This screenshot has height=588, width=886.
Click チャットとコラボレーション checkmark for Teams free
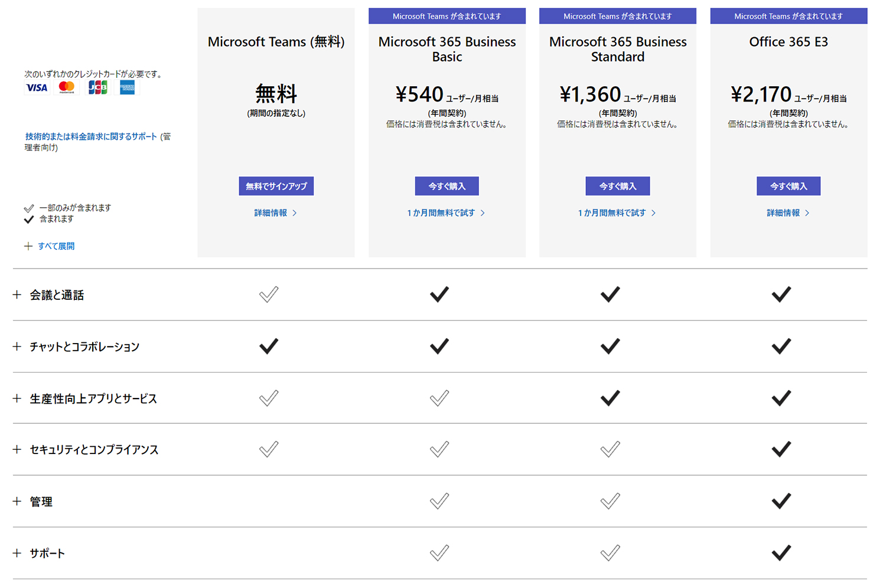(x=269, y=346)
